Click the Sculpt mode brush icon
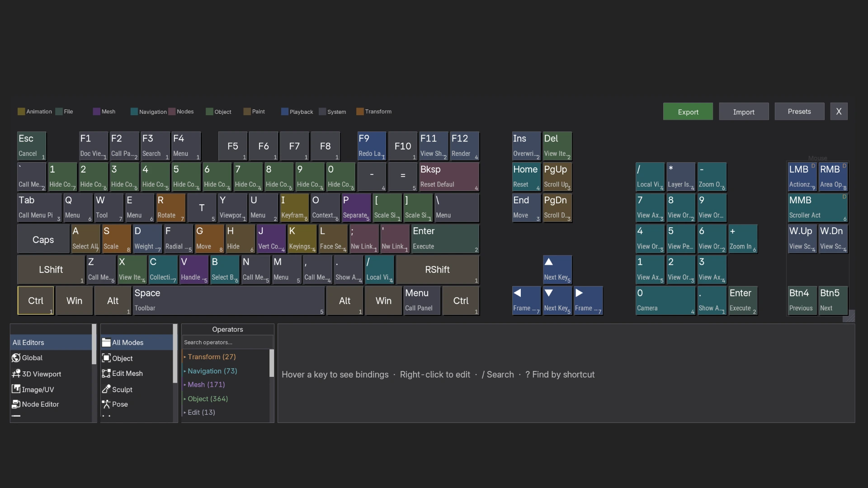 [x=106, y=389]
